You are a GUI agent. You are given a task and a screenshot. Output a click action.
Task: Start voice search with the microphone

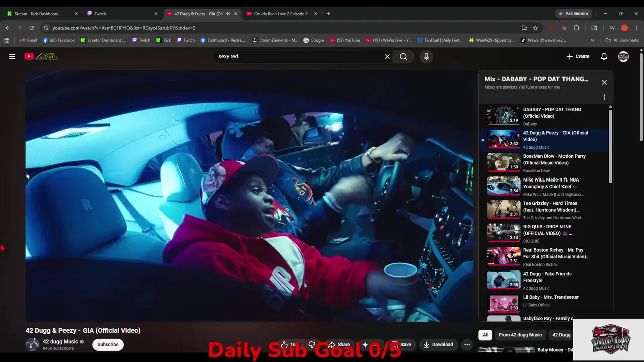pos(426,56)
